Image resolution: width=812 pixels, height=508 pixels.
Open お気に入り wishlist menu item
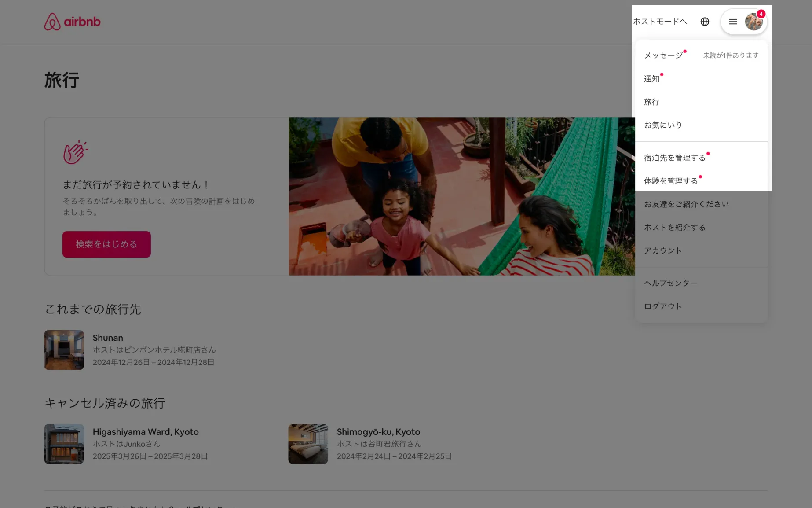[663, 125]
